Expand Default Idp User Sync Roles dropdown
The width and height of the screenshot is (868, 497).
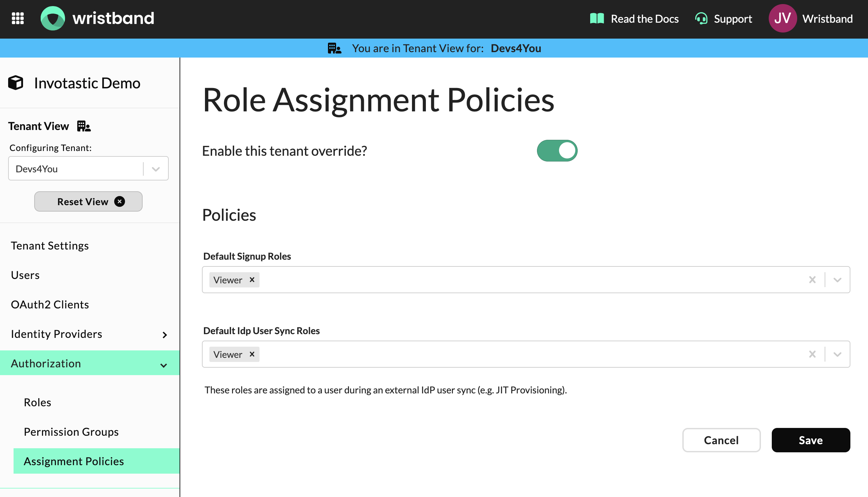(837, 354)
